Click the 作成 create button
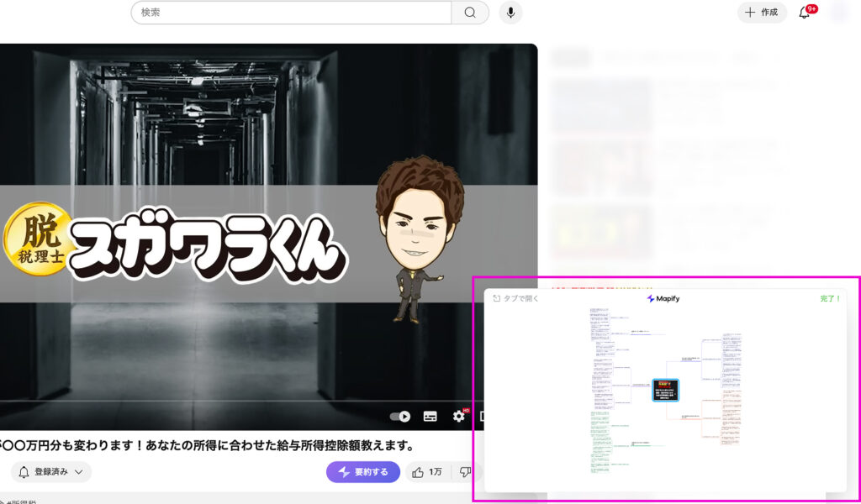Screen dimensions: 861x504 tap(761, 13)
